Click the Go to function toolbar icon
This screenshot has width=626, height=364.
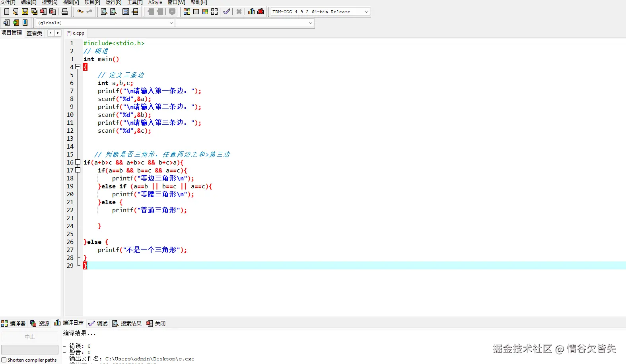(126, 12)
